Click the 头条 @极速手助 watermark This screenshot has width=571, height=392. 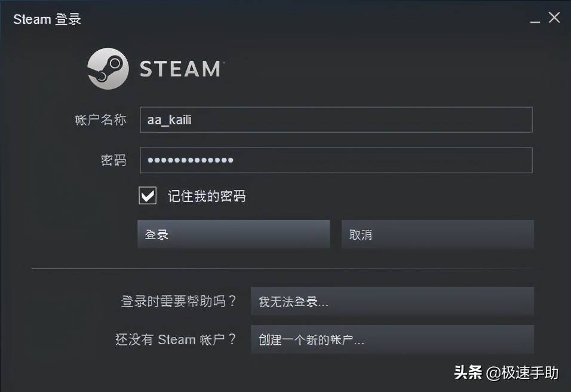[x=506, y=373]
